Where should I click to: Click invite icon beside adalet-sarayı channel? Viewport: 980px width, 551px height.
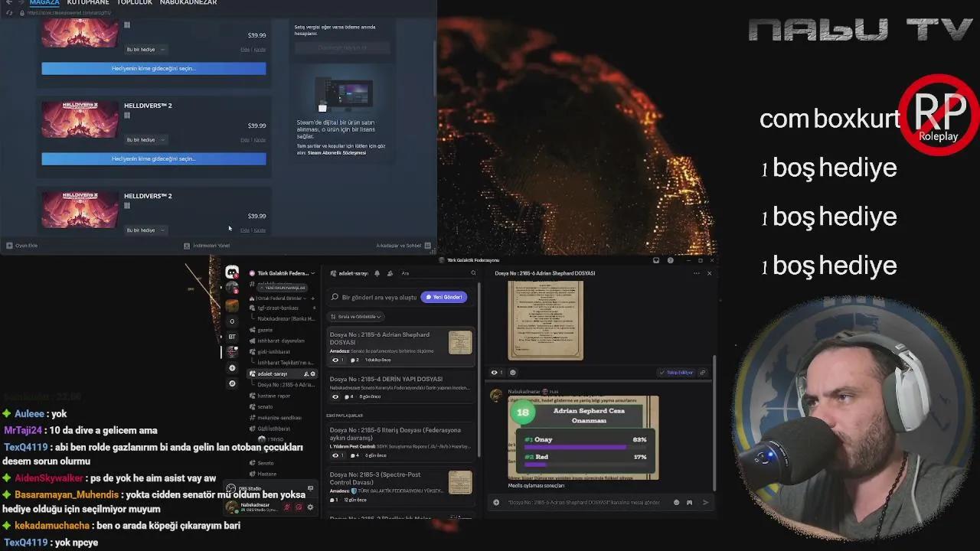tap(306, 374)
